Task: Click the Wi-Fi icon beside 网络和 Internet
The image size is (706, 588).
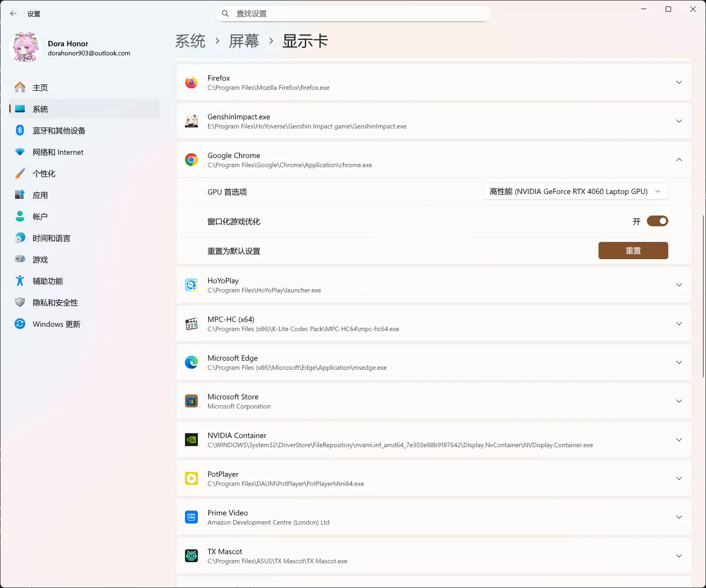Action: pos(20,152)
